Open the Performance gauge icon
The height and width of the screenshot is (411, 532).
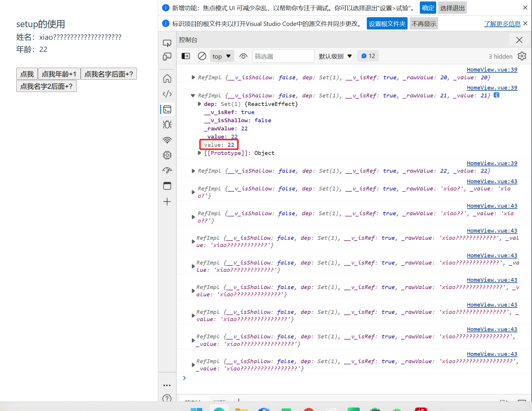(167, 170)
